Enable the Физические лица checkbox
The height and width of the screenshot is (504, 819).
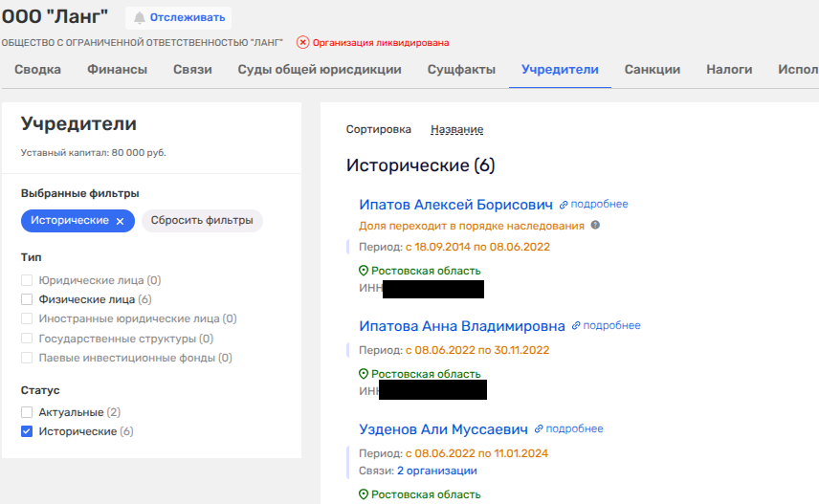[x=27, y=299]
